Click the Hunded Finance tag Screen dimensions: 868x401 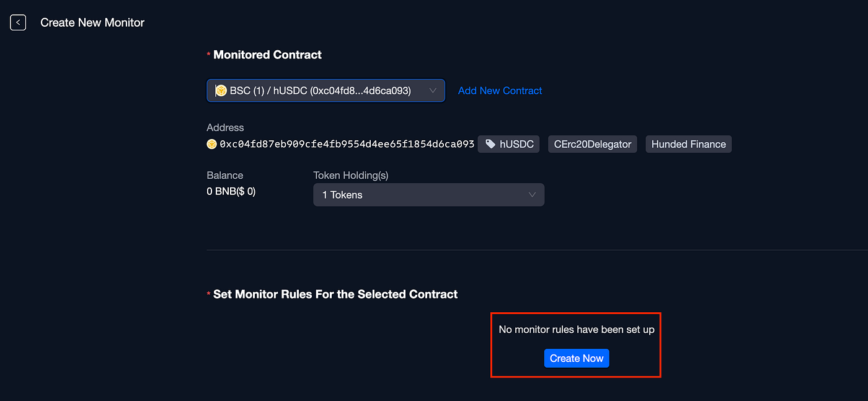tap(689, 144)
